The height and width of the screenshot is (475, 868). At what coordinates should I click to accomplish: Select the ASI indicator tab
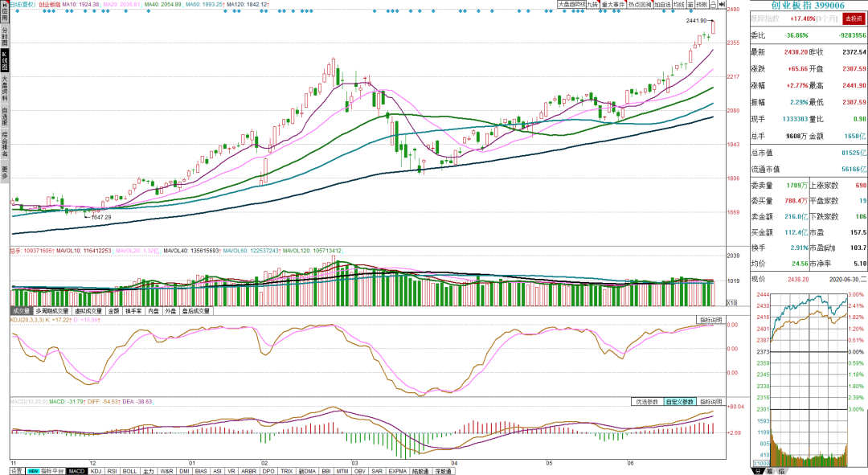[x=217, y=471]
